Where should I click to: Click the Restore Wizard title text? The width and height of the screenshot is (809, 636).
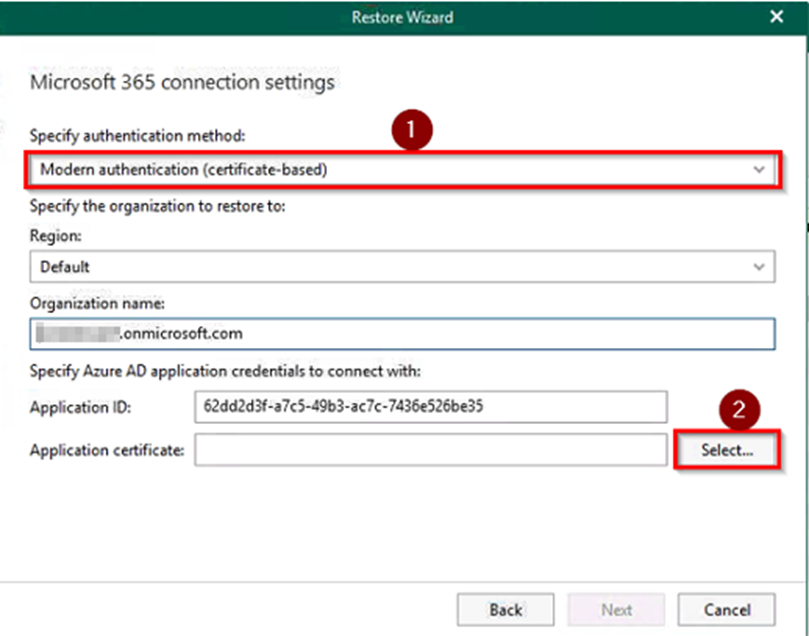point(402,18)
